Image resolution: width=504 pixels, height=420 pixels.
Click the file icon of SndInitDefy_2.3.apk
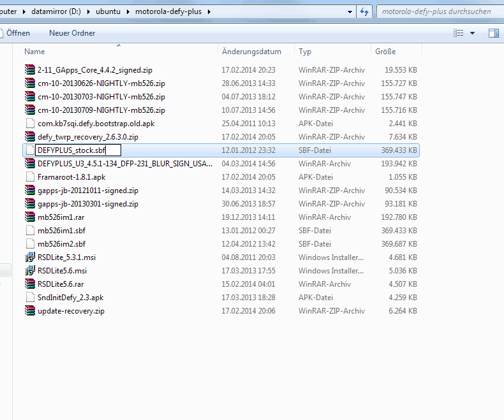coord(30,298)
